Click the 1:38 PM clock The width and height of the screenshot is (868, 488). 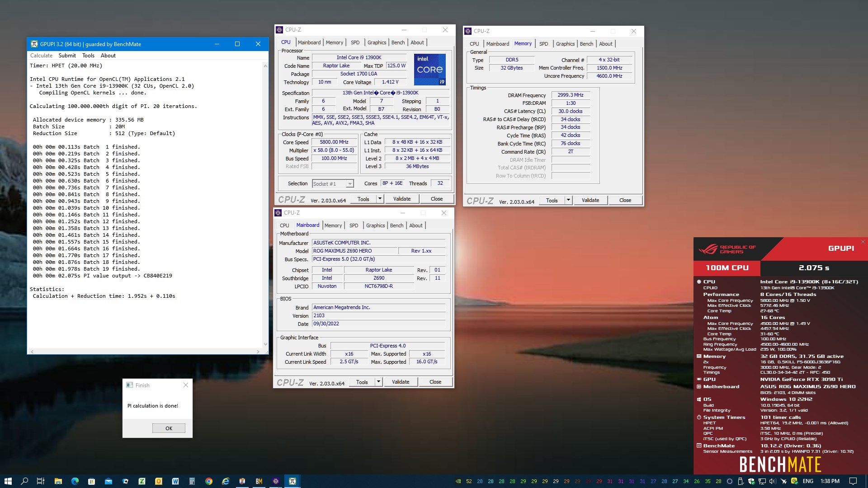click(830, 481)
